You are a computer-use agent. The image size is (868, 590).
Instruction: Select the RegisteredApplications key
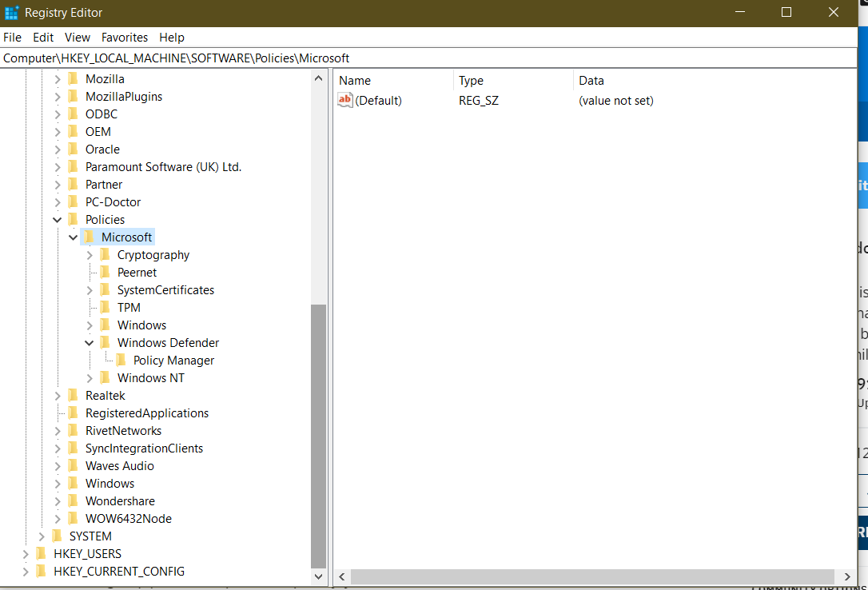click(x=147, y=413)
